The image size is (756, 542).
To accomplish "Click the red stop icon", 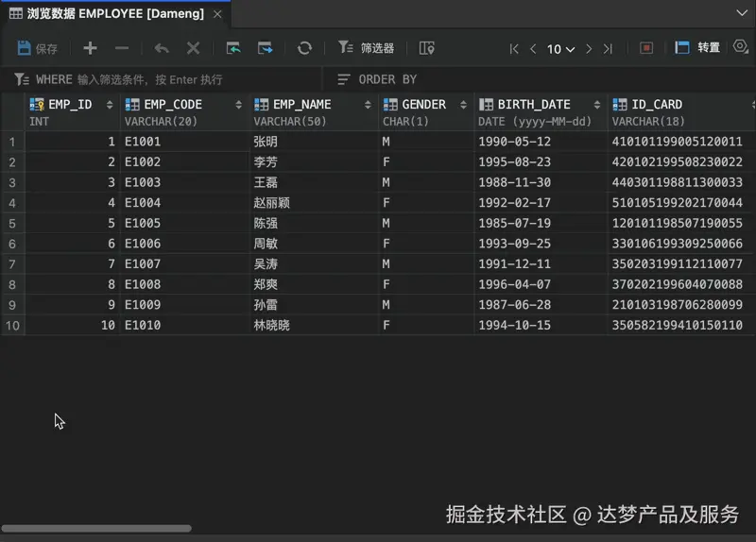I will (x=646, y=48).
